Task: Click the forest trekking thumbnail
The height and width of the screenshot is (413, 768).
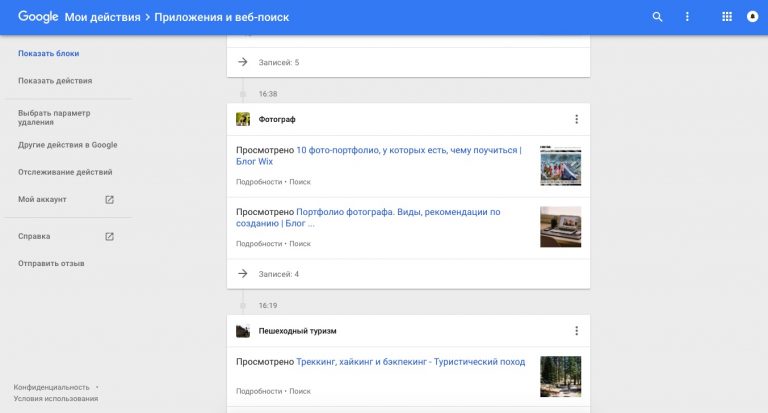Action: click(x=560, y=376)
